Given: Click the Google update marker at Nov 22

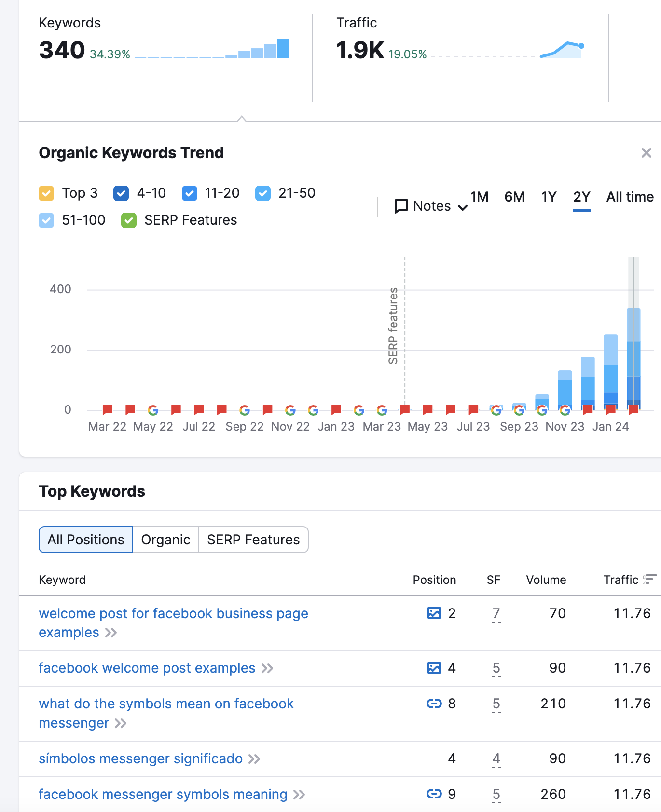Looking at the screenshot, I should coord(290,410).
